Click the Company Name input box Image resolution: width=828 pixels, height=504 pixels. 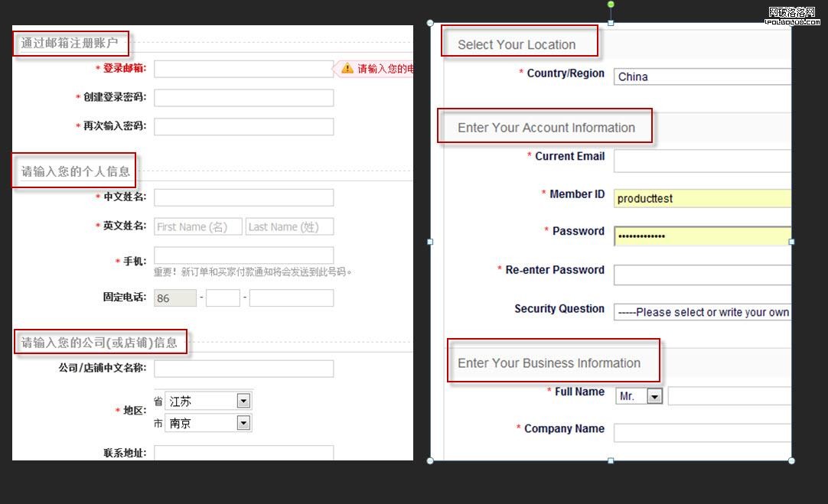point(702,433)
